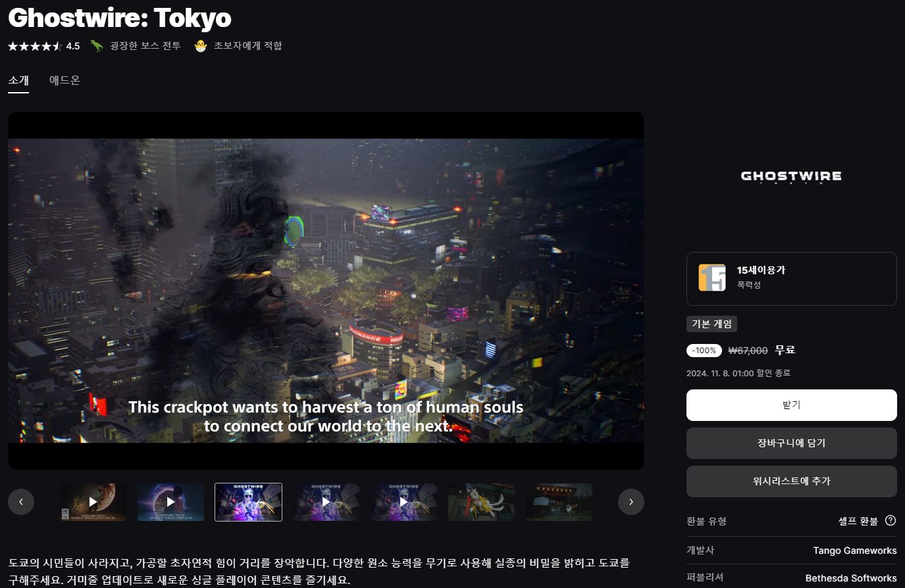Click the GHOSTWIRE logo image

click(791, 176)
